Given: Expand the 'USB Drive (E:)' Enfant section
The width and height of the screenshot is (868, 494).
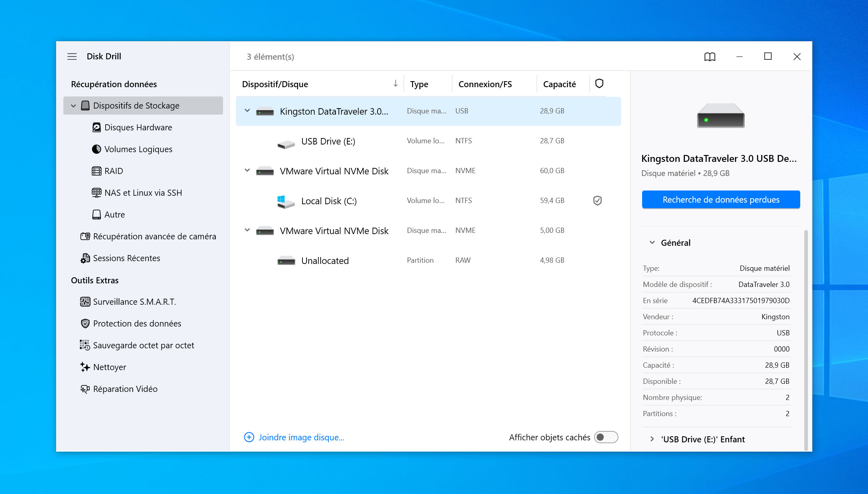Looking at the screenshot, I should (x=652, y=439).
